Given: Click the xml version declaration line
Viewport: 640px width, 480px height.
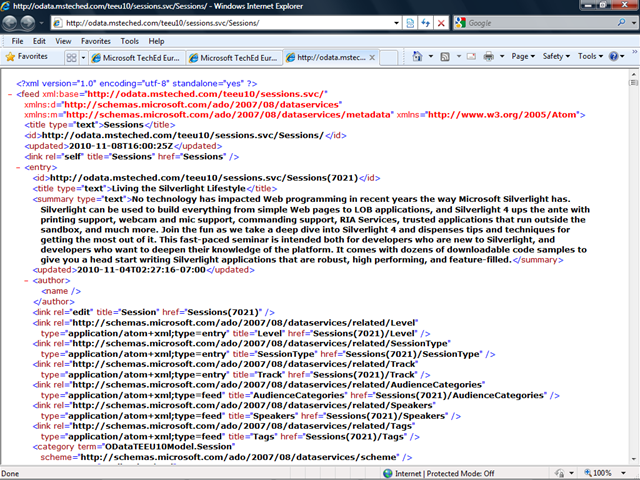Looking at the screenshot, I should 137,84.
